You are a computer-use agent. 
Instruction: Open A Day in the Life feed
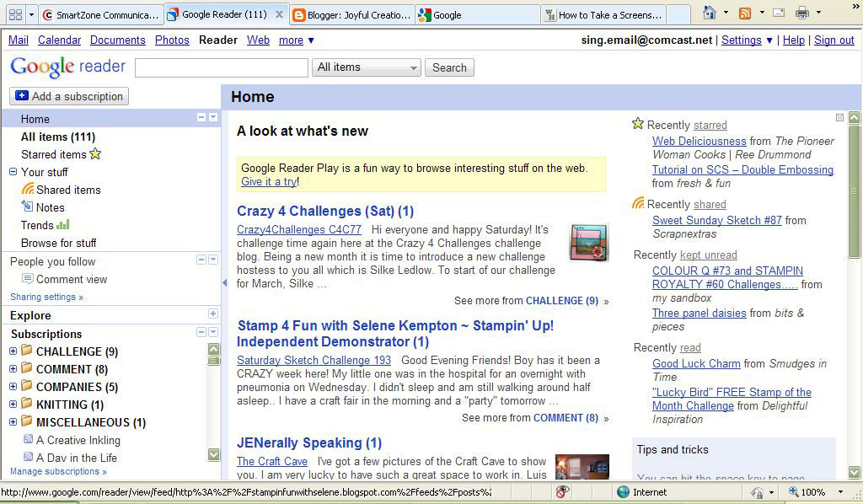point(71,458)
